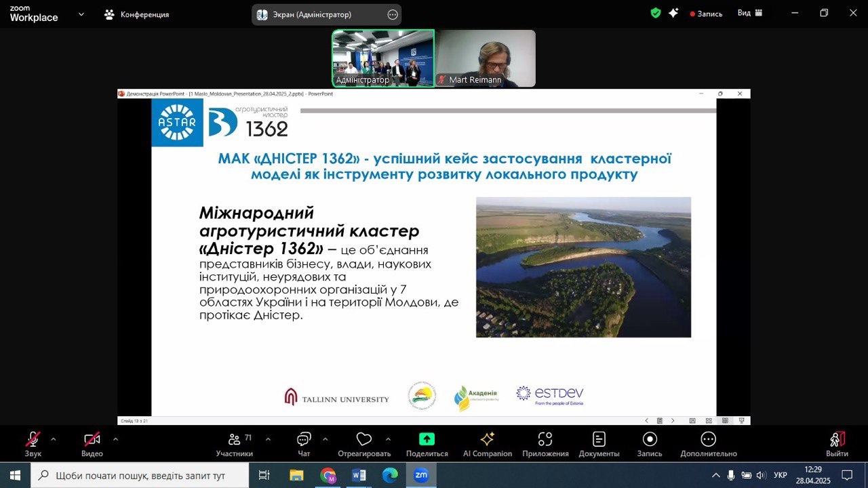Open Microsoft Word from the taskbar

pos(359,475)
